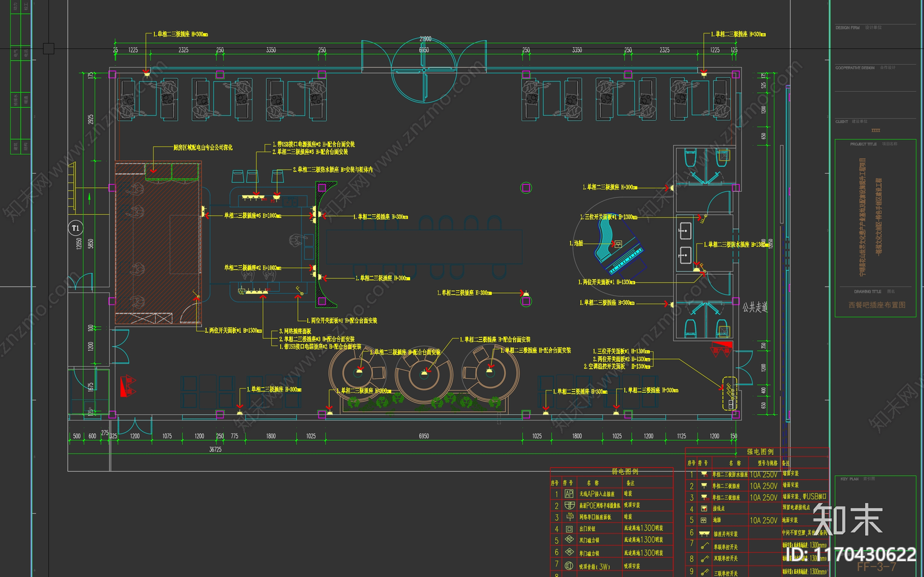Select the double-door magnetic lock symbol
Viewport: 924px width, 577px height.
pyautogui.click(x=569, y=540)
